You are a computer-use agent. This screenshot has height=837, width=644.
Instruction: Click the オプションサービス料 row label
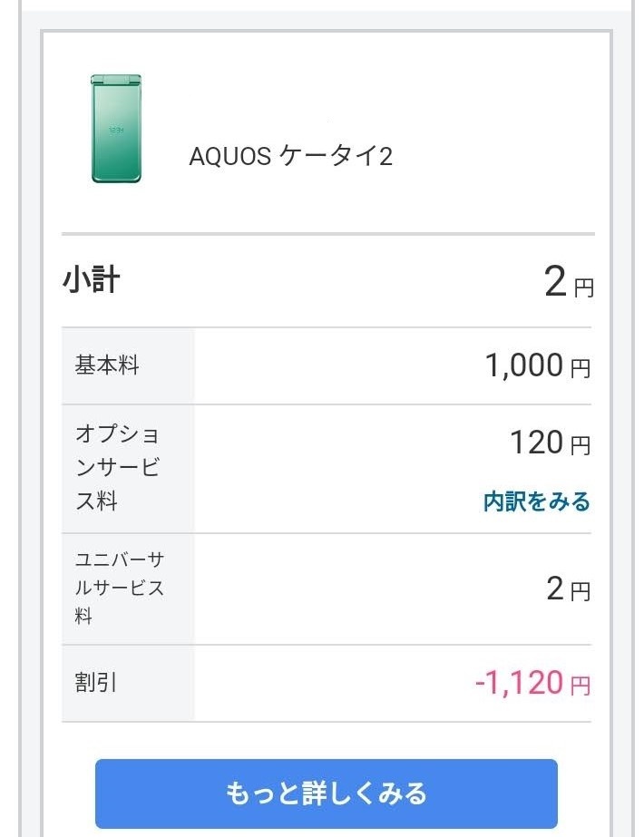point(118,468)
